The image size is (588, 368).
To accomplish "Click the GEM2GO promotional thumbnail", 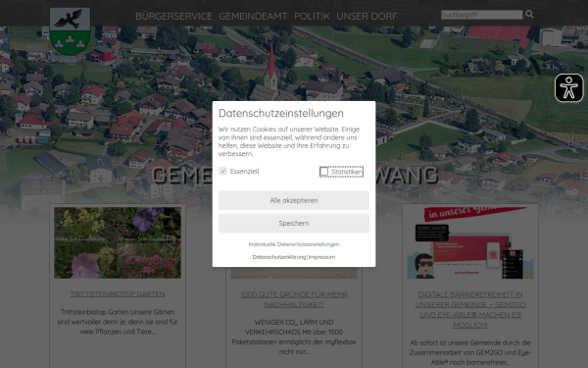I will (x=470, y=243).
